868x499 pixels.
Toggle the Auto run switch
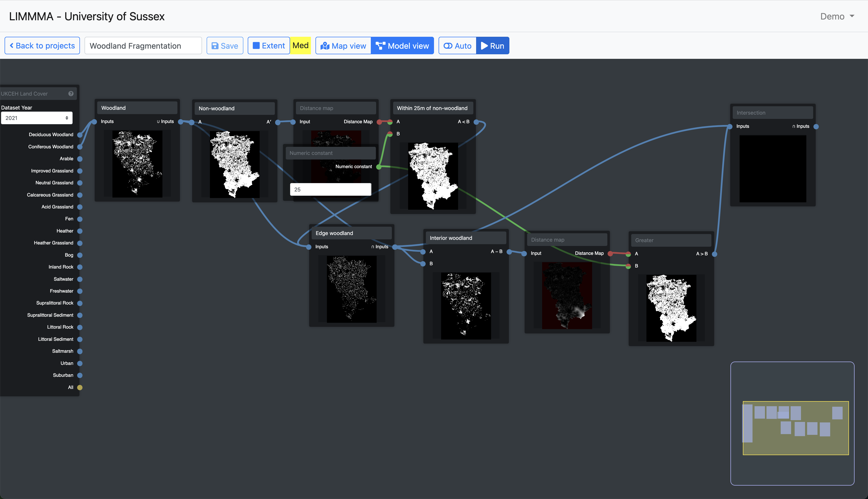458,46
